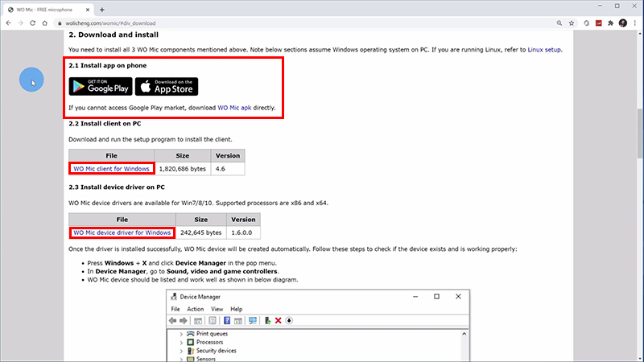Open the Chrome profile avatar
Viewport: 644px width, 362px height.
coord(623,23)
